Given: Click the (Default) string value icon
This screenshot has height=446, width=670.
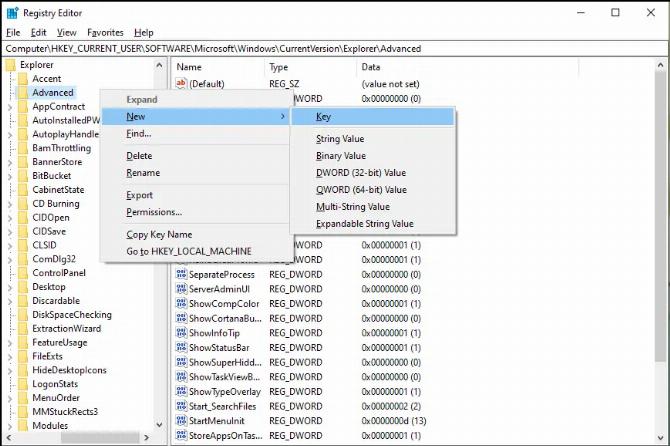Looking at the screenshot, I should [x=181, y=83].
